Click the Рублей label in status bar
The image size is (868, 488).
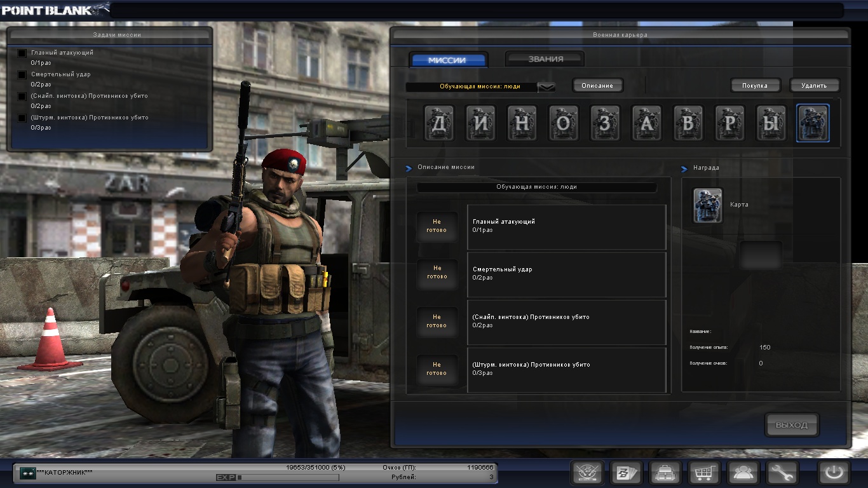point(404,477)
